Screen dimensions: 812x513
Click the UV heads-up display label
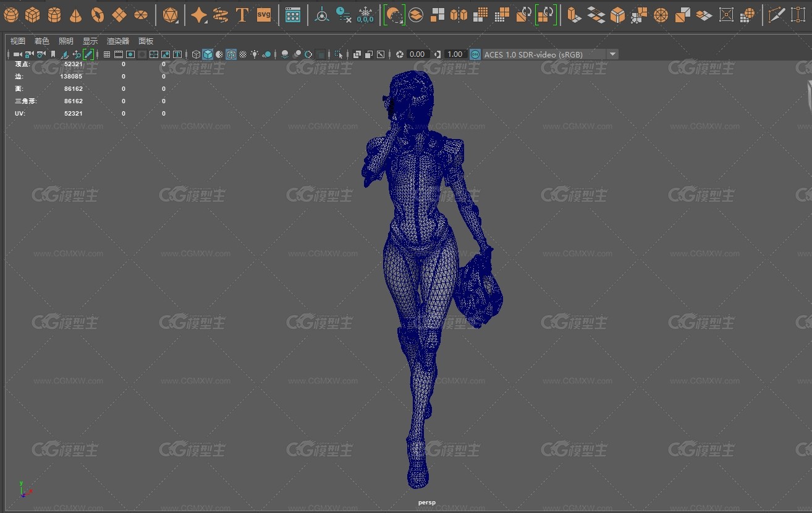click(x=20, y=114)
